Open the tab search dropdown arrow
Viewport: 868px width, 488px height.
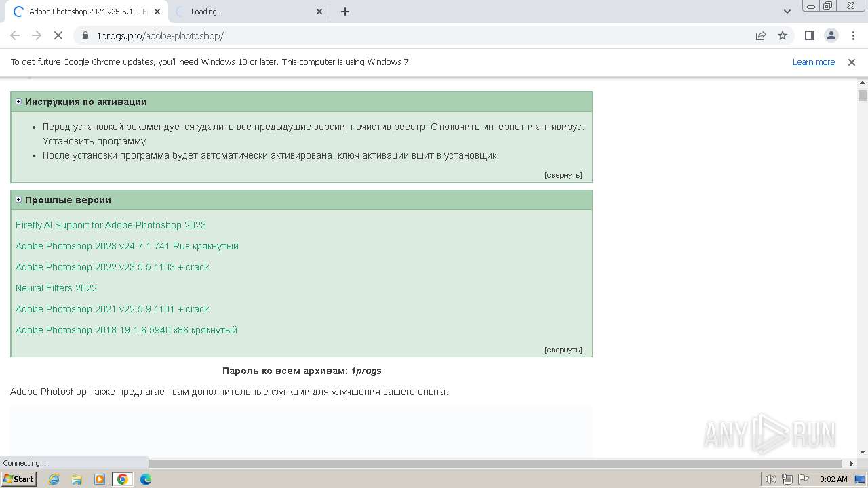point(787,12)
